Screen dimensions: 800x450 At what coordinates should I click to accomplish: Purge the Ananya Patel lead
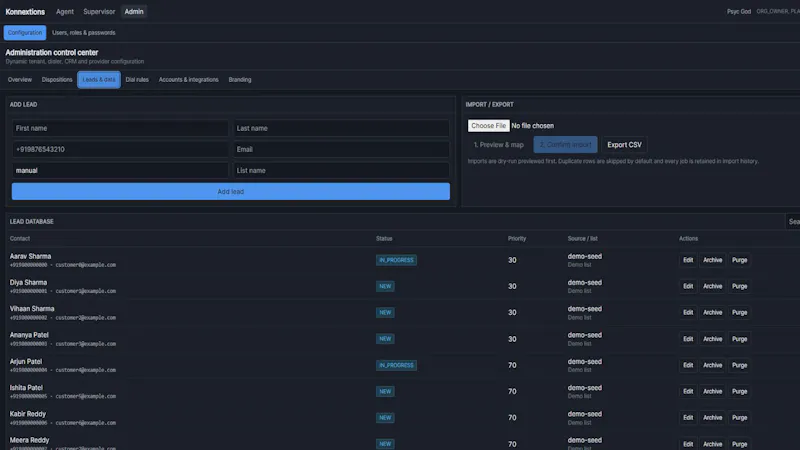739,339
